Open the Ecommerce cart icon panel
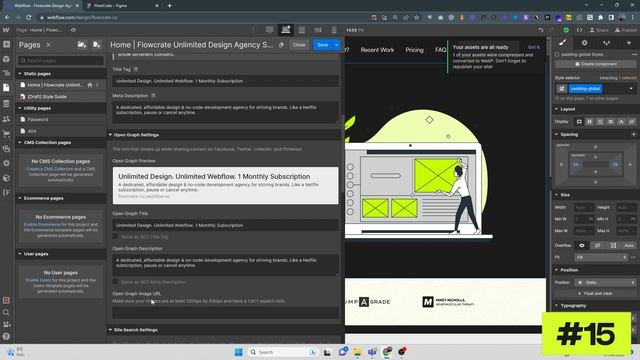Image resolution: width=640 pixels, height=360 pixels. tap(6, 134)
